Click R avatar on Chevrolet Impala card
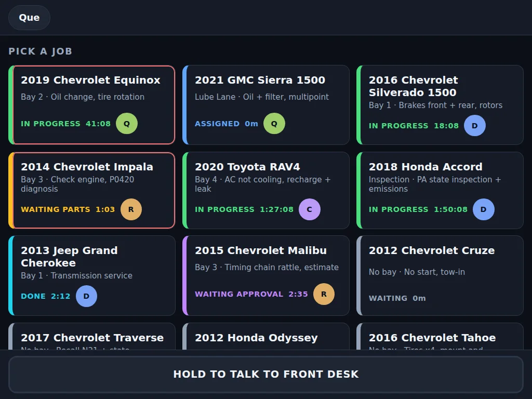Viewport: 532px width, 399px height. click(x=131, y=209)
